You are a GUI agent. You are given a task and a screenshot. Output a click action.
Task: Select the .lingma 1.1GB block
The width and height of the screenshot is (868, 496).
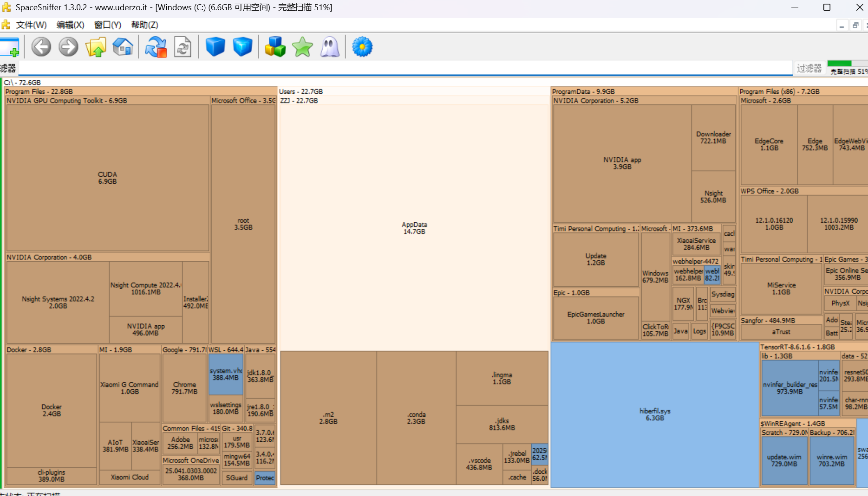(x=502, y=378)
